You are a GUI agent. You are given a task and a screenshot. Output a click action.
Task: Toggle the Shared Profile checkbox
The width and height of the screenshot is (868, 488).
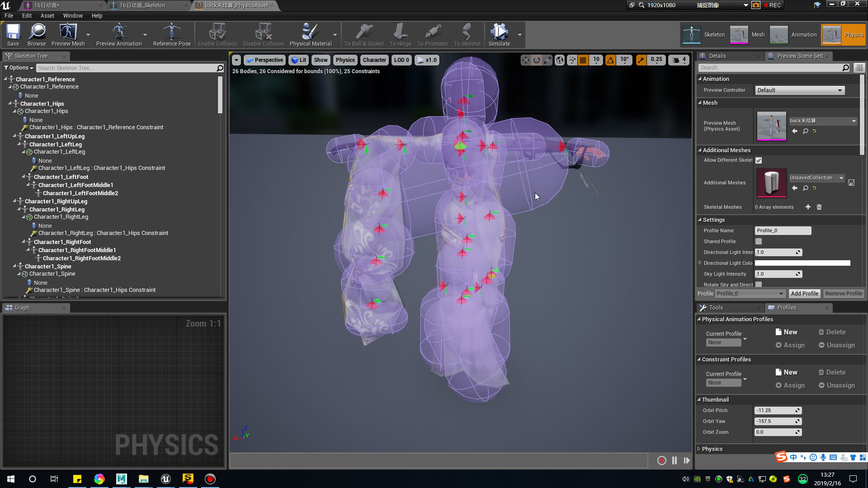759,241
